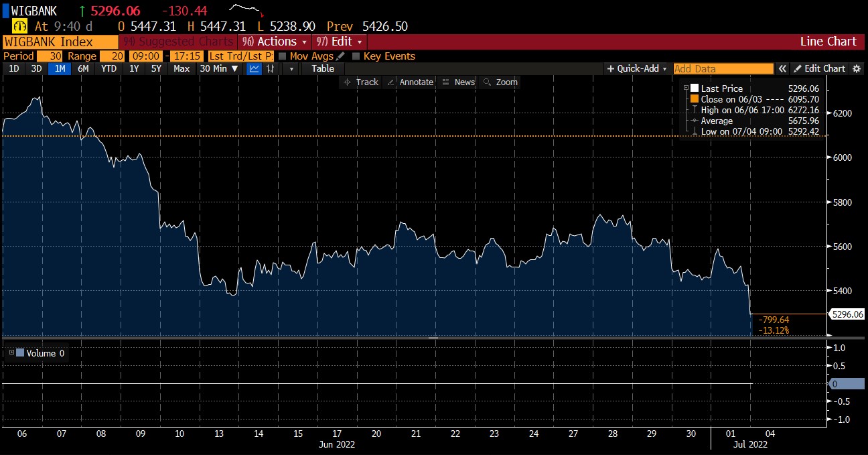
Task: Activate the Track crosshair tool
Action: click(360, 82)
